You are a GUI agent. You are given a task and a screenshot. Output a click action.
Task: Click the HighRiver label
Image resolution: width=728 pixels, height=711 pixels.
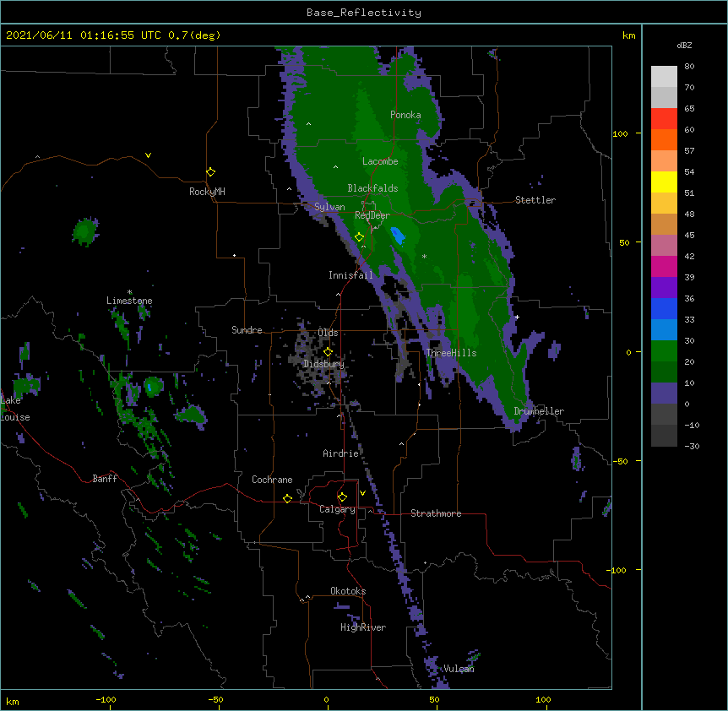coord(363,627)
